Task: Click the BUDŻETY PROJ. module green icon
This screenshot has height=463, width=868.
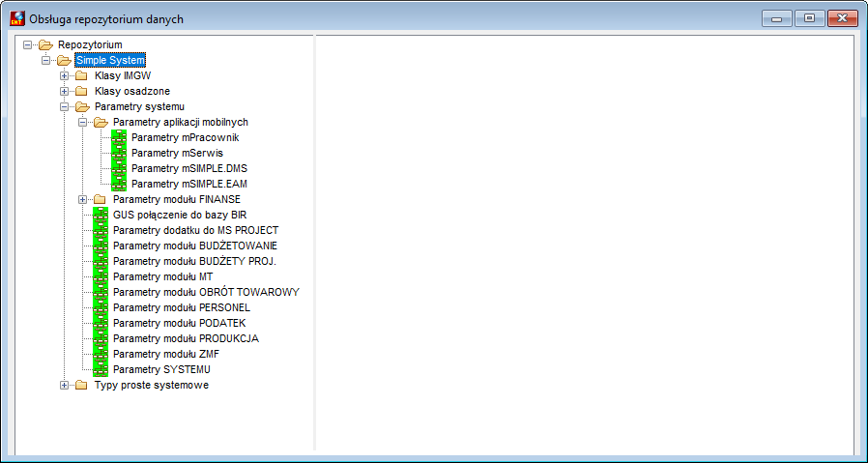Action: 101,261
